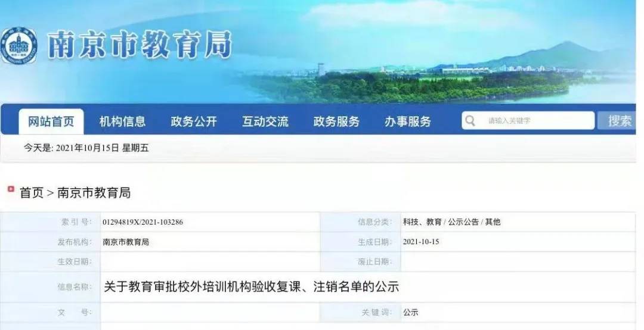Click the notice title about 校外培训机构
The image size is (644, 330).
coord(252,287)
